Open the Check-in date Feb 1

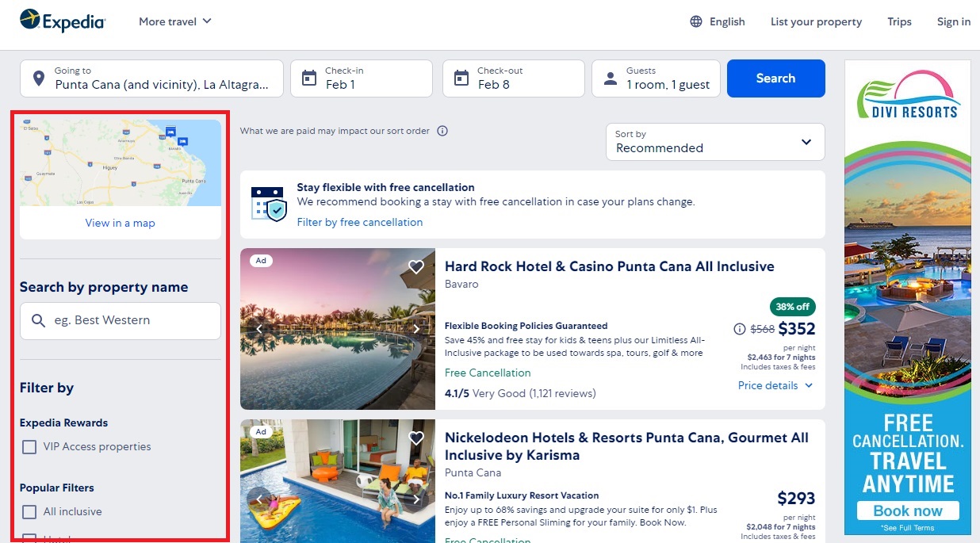tap(362, 78)
